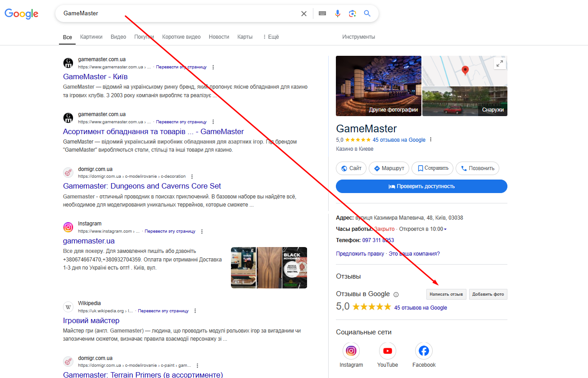Open Google Lens image search icon
The width and height of the screenshot is (588, 378).
pos(353,13)
